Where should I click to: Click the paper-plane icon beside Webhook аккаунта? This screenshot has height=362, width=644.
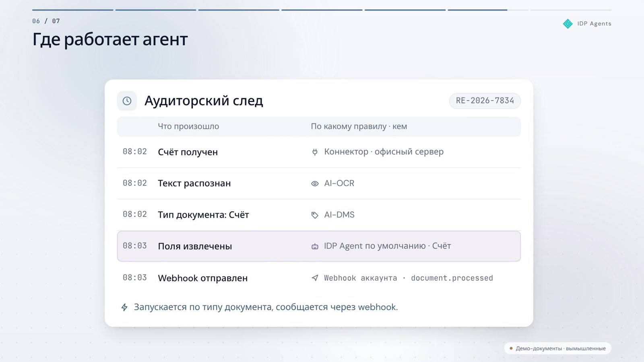click(315, 278)
